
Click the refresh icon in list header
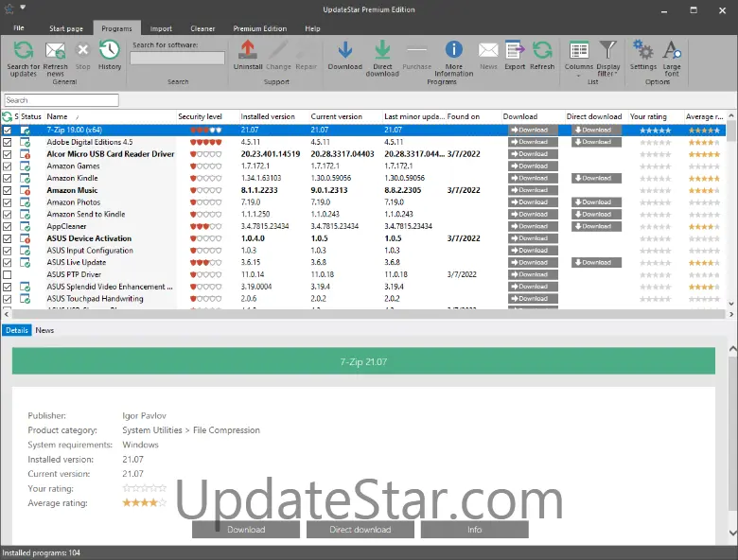7,116
